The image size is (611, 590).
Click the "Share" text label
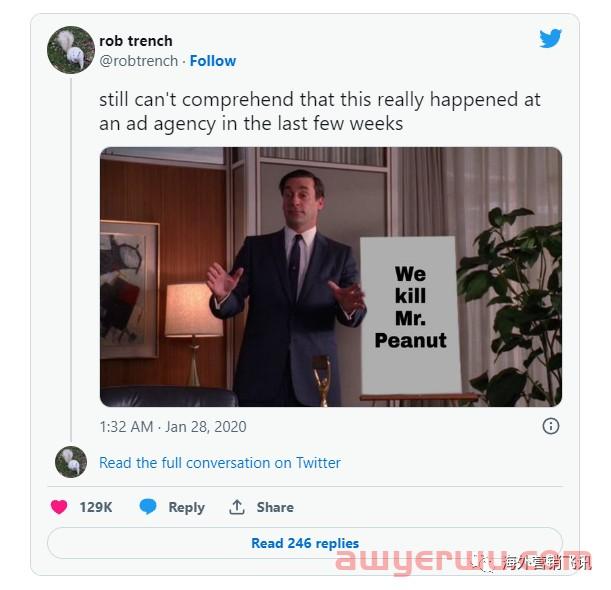click(275, 507)
